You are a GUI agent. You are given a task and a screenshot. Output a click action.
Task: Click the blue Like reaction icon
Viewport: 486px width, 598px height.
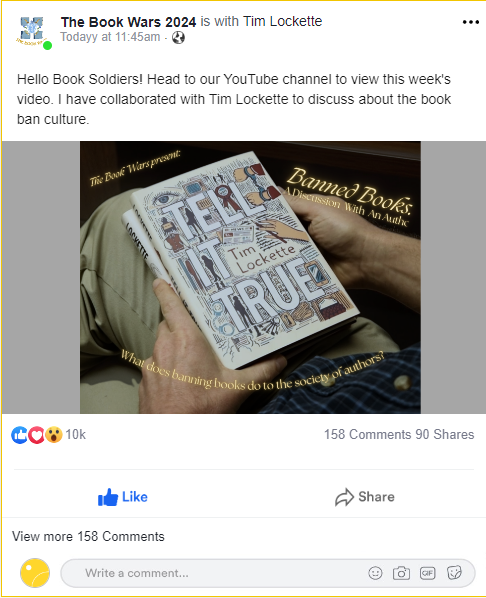pyautogui.click(x=19, y=435)
